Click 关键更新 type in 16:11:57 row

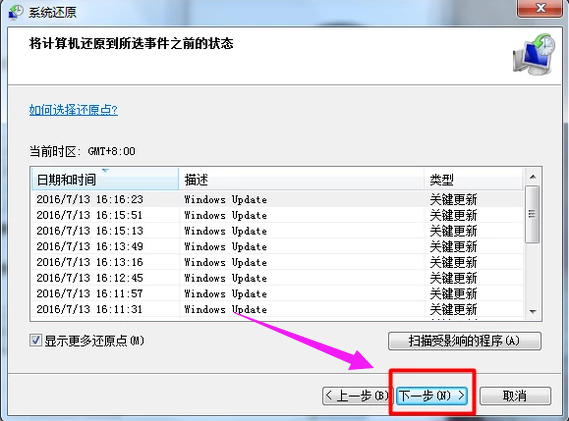pos(453,294)
